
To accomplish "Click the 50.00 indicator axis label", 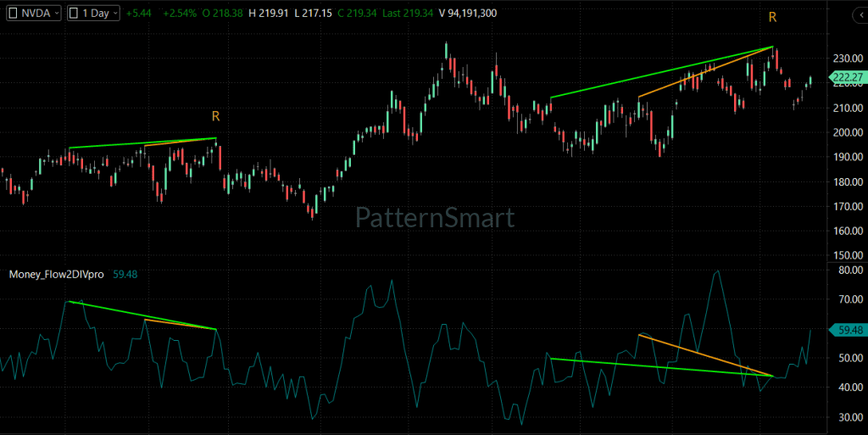I will [850, 358].
